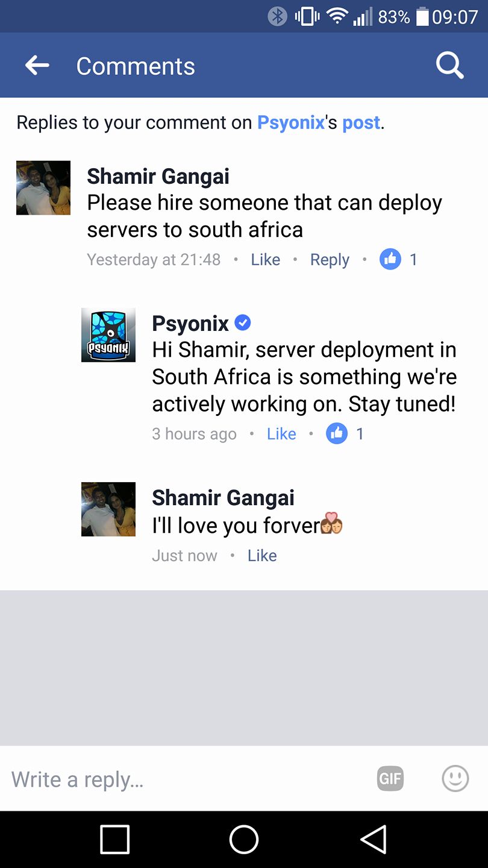Open search with the magnifier icon
This screenshot has width=488, height=868.
pyautogui.click(x=450, y=65)
